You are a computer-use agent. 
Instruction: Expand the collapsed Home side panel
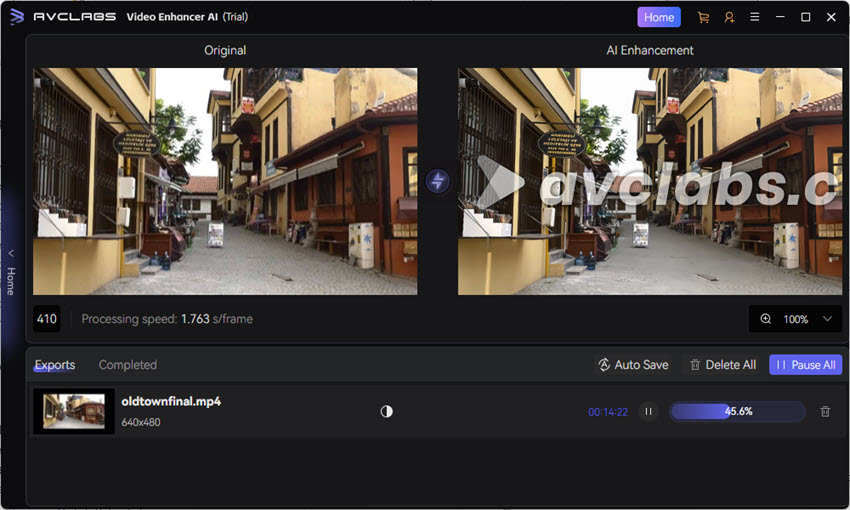coord(10,270)
